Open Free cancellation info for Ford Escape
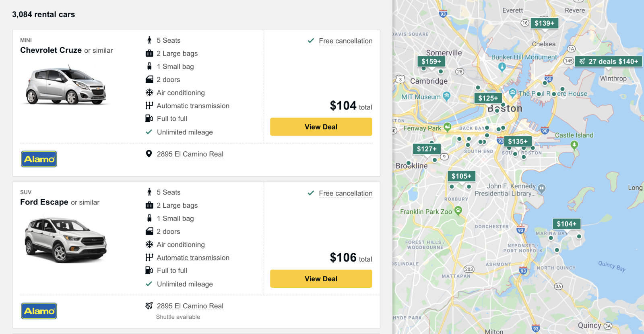 pos(345,194)
